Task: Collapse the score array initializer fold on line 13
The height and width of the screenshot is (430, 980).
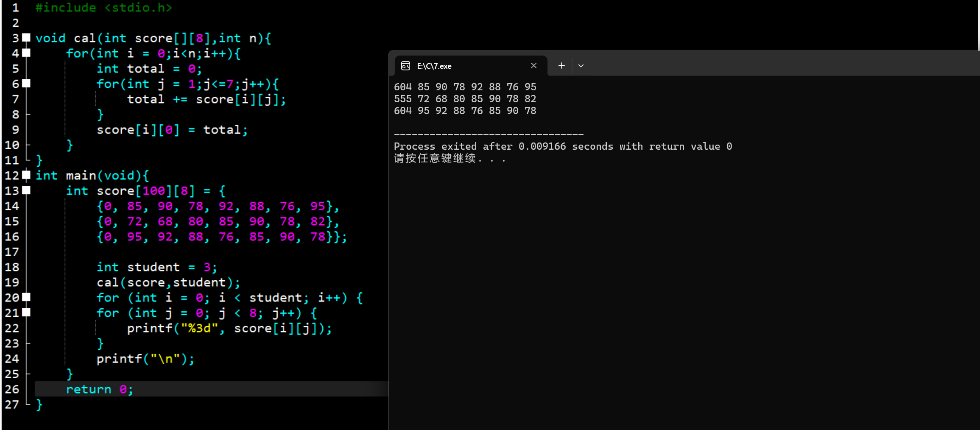Action: point(26,190)
